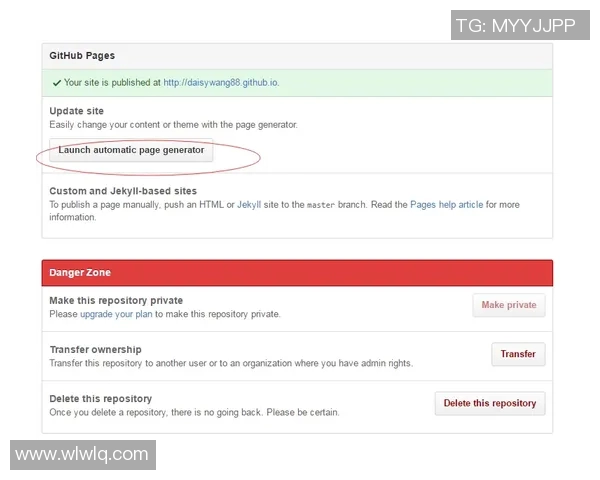This screenshot has height=480, width=600.
Task: Open the Jekyll link
Action: tap(249, 205)
